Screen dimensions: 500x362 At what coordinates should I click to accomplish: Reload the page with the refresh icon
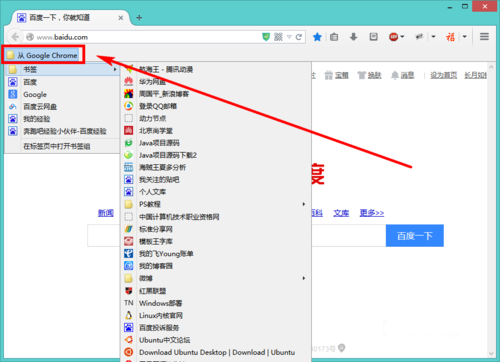pos(298,37)
